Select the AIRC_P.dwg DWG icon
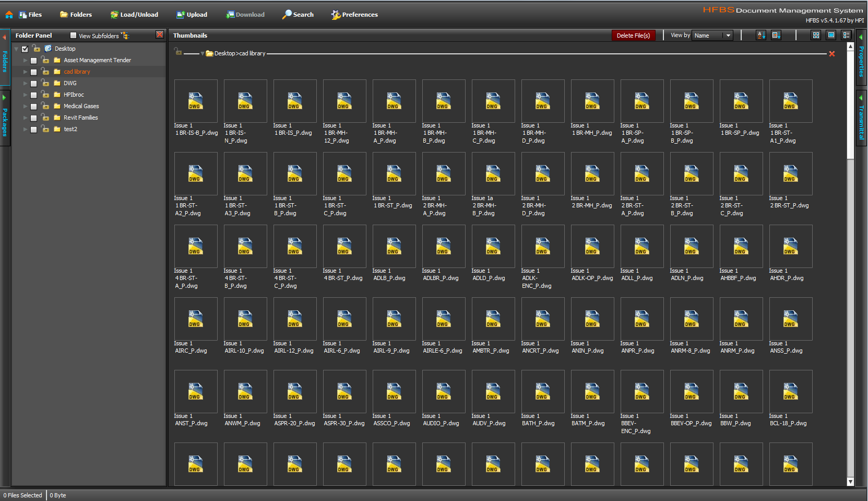The width and height of the screenshot is (868, 501). 196,319
